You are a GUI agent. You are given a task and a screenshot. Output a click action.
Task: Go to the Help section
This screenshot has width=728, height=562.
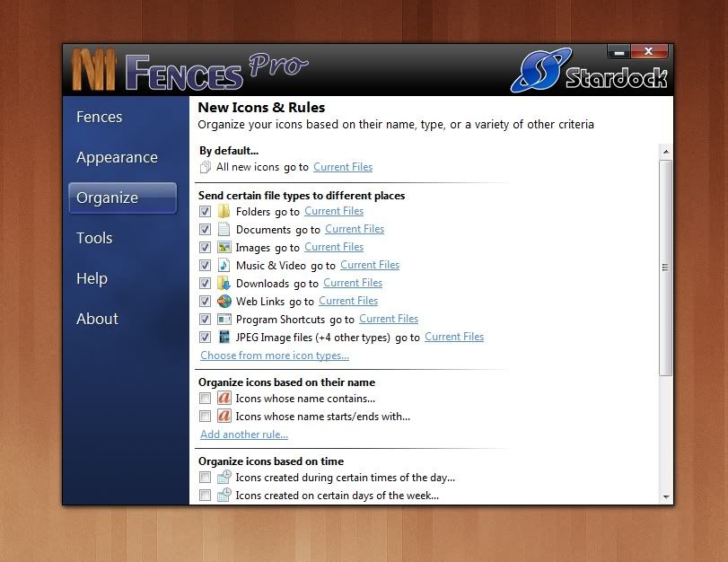tap(92, 278)
